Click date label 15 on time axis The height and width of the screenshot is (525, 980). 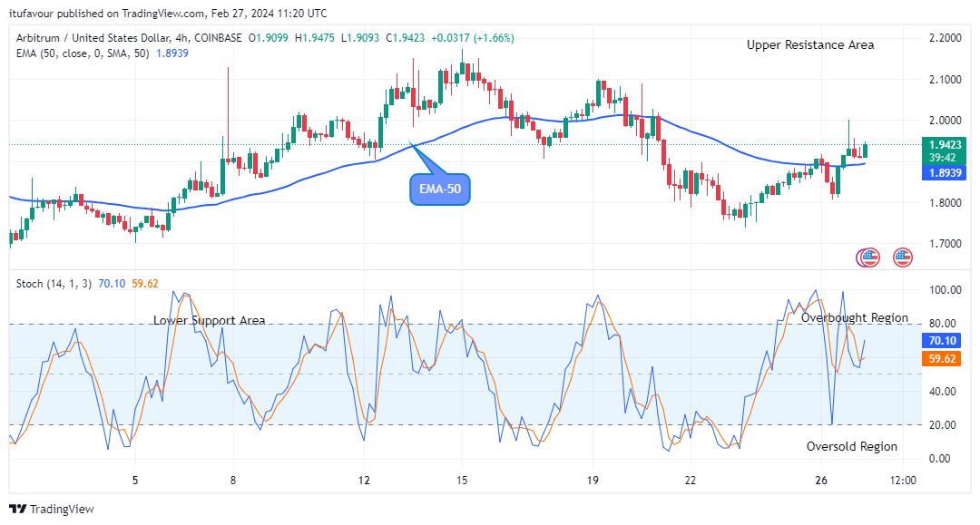coord(462,481)
